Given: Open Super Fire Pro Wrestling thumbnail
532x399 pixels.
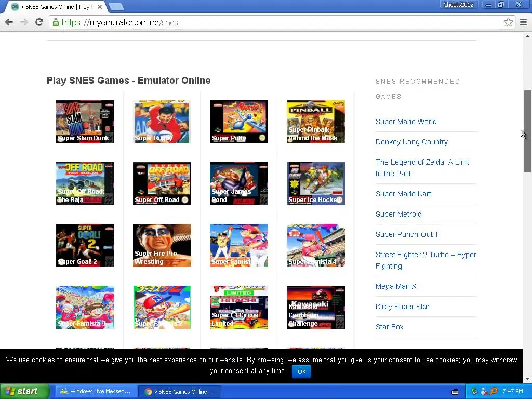Looking at the screenshot, I should point(162,245).
